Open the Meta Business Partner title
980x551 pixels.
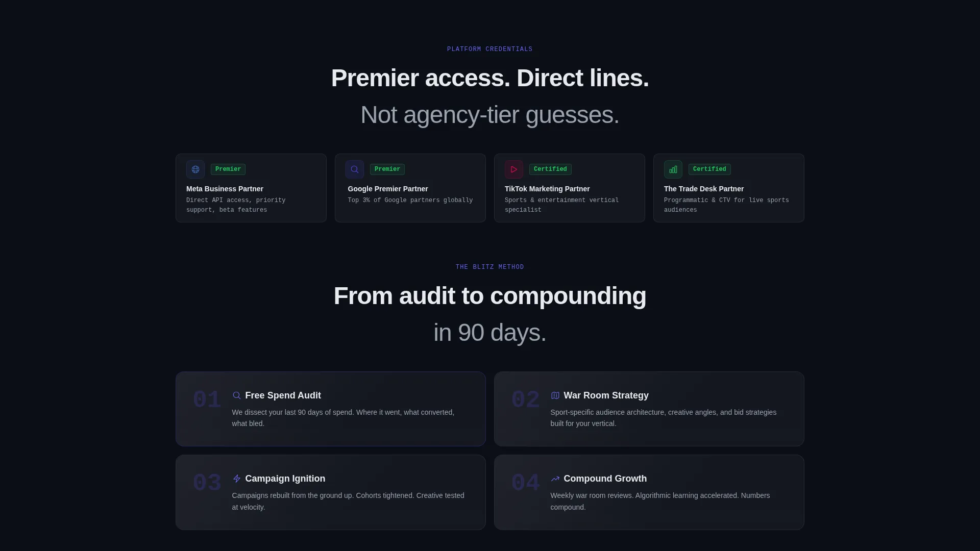pyautogui.click(x=225, y=189)
